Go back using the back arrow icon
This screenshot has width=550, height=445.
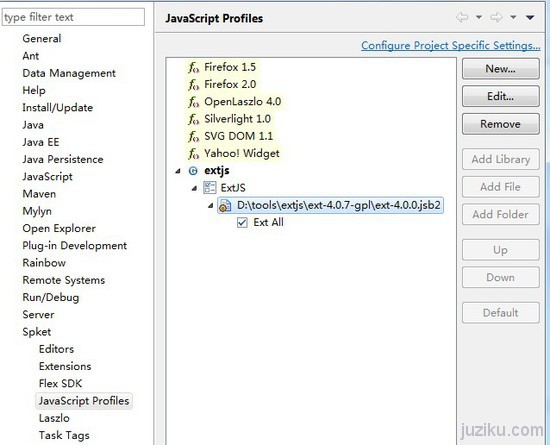pos(462,17)
